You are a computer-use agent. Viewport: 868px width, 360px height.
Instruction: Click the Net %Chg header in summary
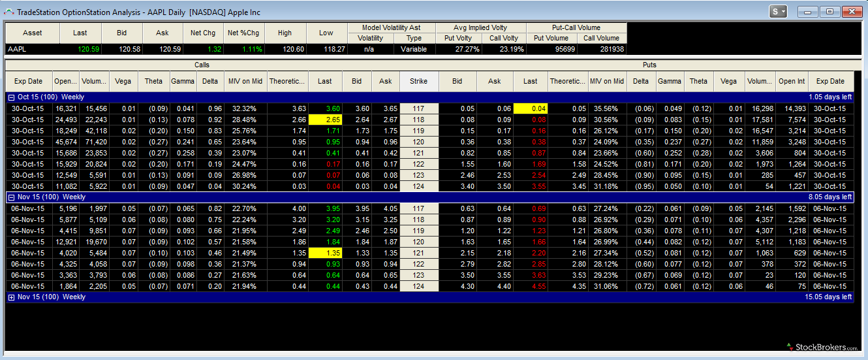243,33
